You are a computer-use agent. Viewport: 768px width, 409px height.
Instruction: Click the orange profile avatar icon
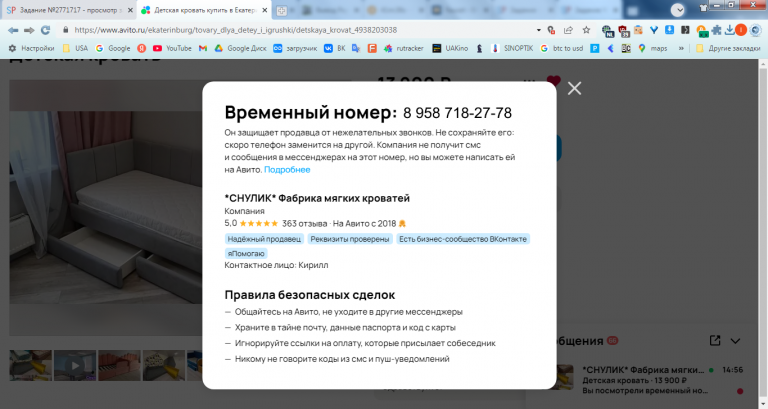741,30
